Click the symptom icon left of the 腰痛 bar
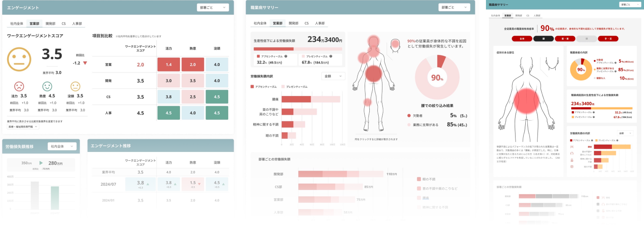644x226 pixels. click(x=572, y=146)
